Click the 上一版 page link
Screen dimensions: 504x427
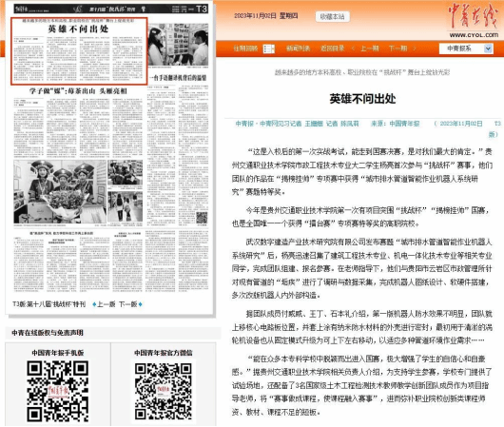[107, 304]
